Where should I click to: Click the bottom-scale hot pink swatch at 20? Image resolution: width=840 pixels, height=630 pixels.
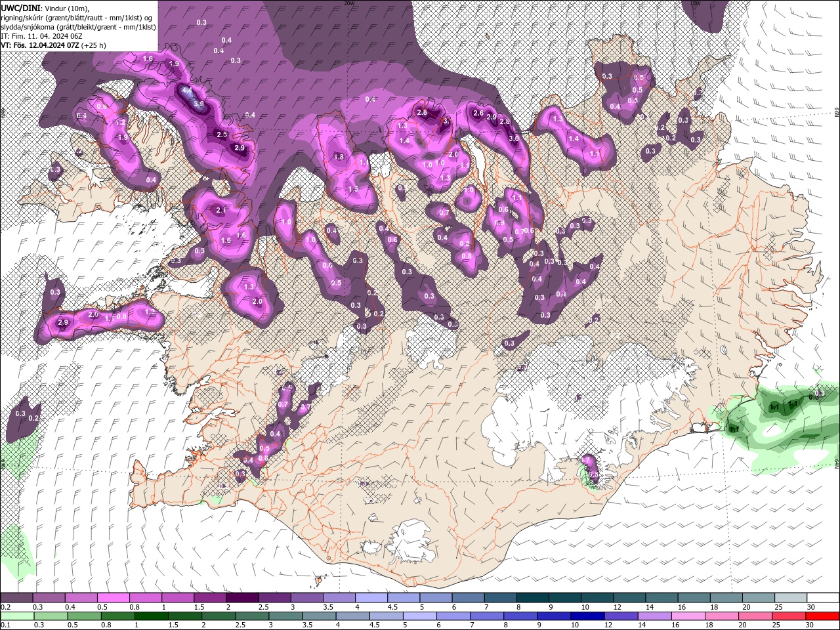pos(756,616)
